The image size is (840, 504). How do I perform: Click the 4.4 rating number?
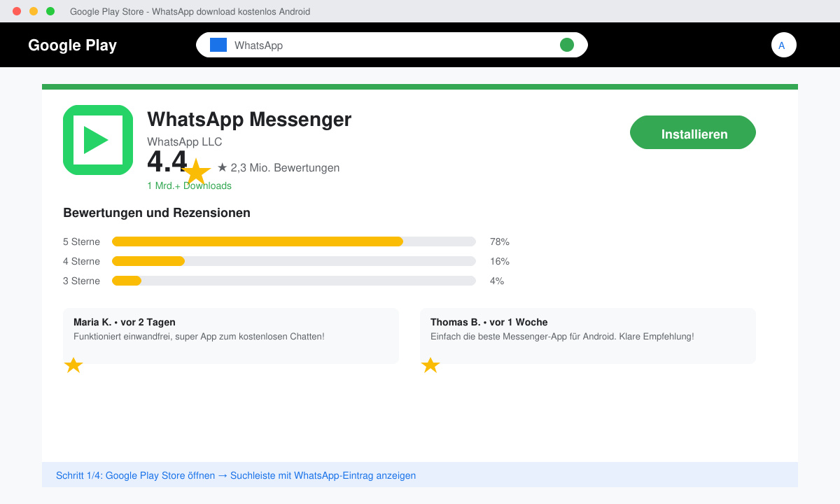[x=167, y=162]
